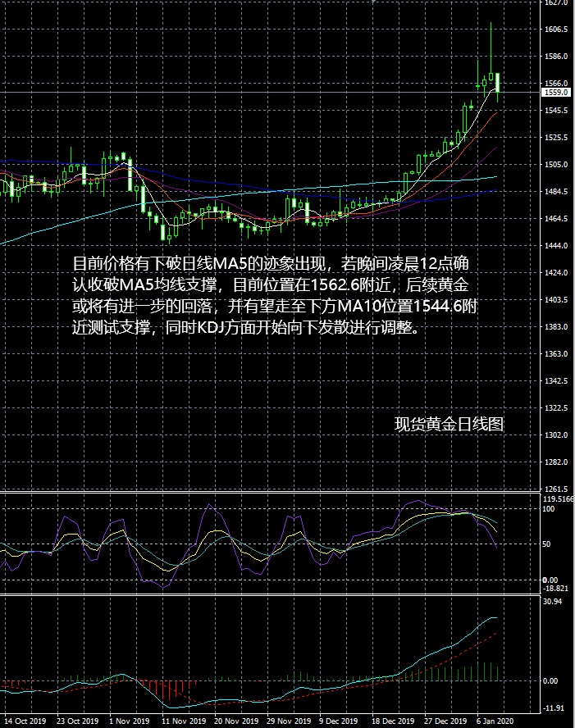Click the 1606.5 price level label

pyautogui.click(x=556, y=30)
